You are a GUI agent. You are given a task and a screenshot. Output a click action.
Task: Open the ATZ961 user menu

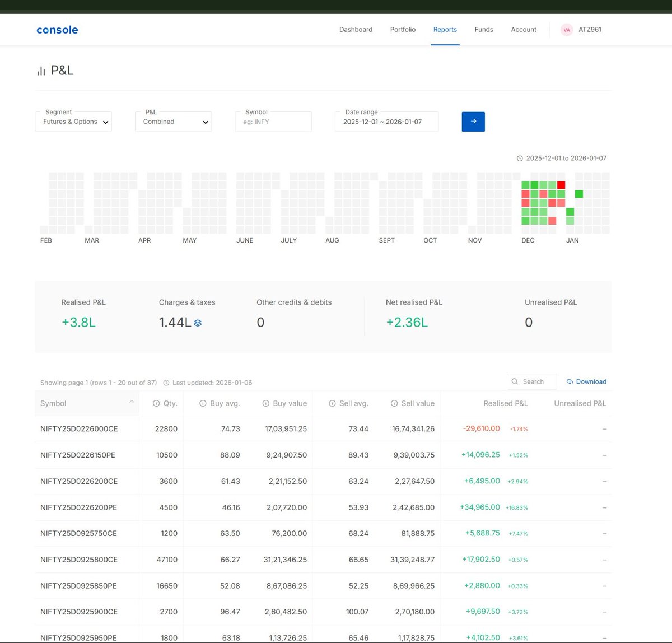click(x=590, y=30)
